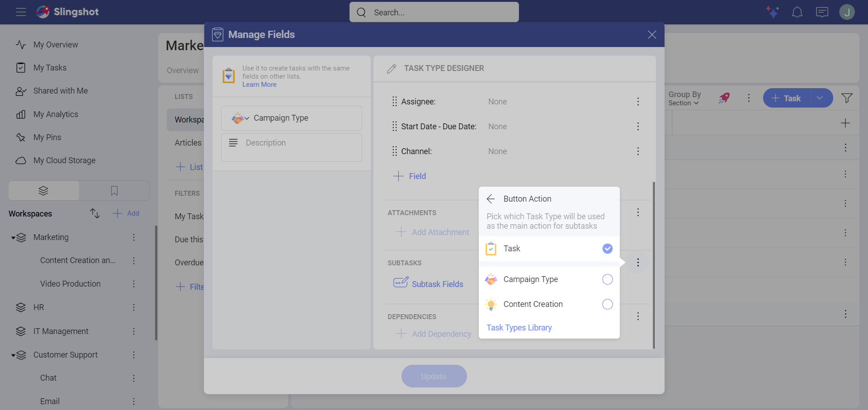Select the HR workspace

click(38, 307)
